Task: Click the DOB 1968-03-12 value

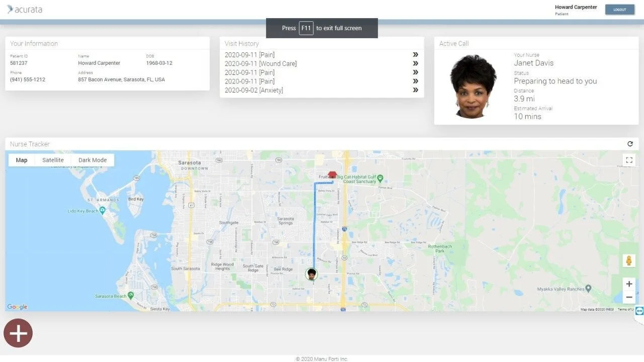Action: pos(159,63)
